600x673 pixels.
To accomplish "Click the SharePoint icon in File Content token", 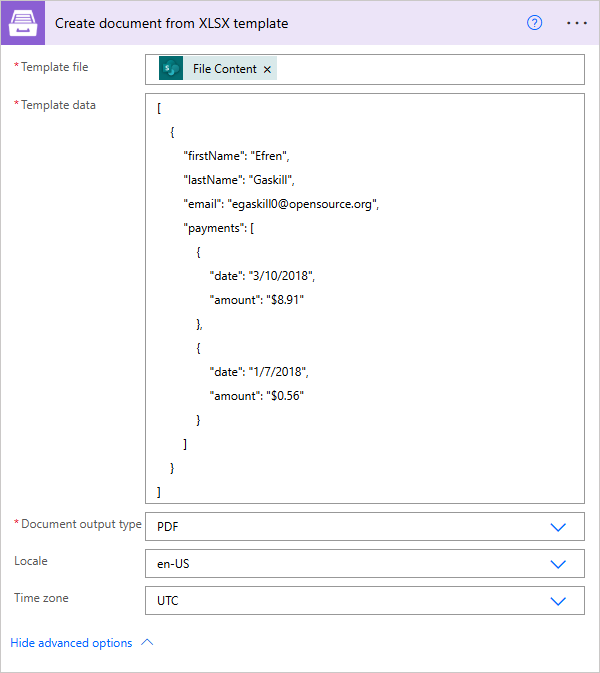I will (171, 68).
